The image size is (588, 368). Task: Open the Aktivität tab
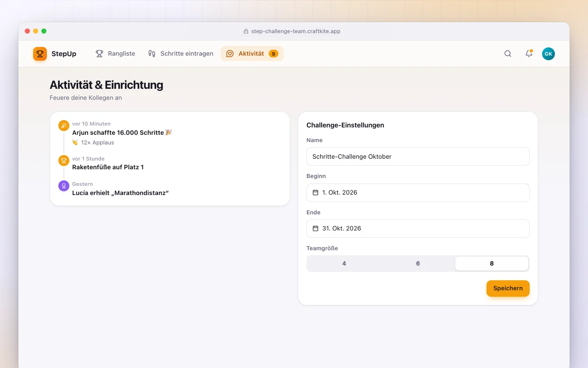click(252, 54)
